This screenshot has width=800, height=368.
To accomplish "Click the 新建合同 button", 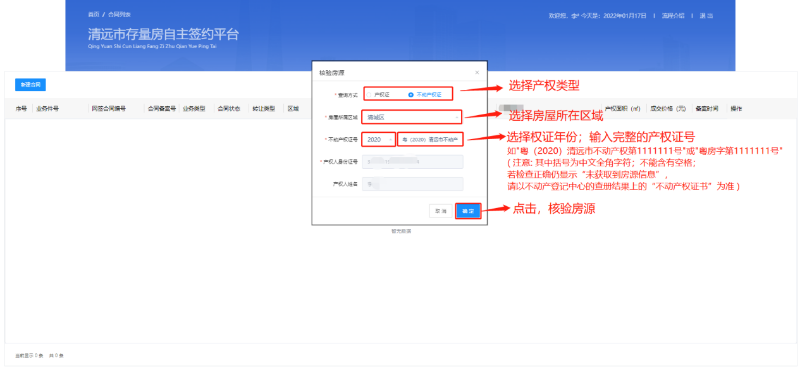I will pos(31,85).
